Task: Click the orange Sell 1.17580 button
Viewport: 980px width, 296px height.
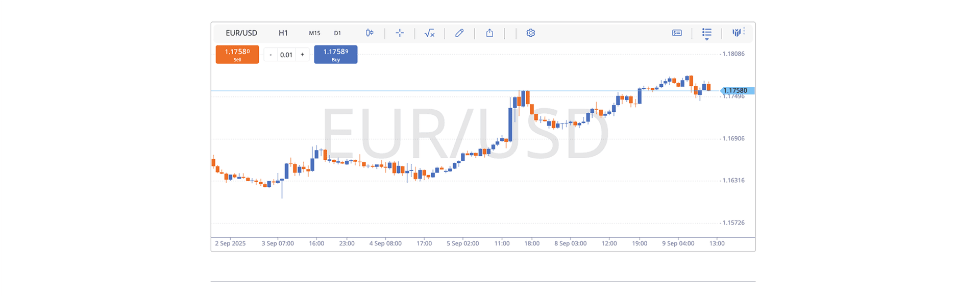Action: (x=237, y=55)
